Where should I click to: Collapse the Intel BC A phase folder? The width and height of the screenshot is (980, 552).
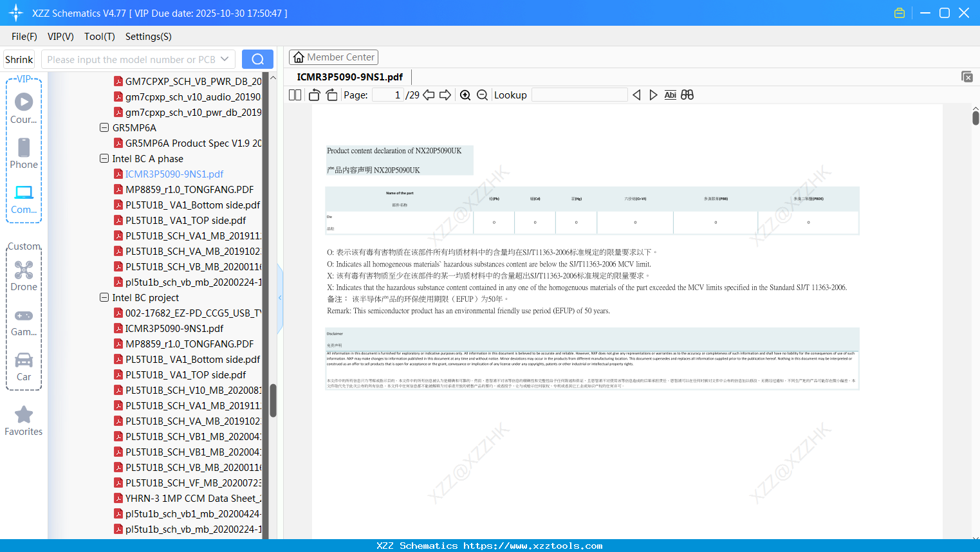coord(104,158)
